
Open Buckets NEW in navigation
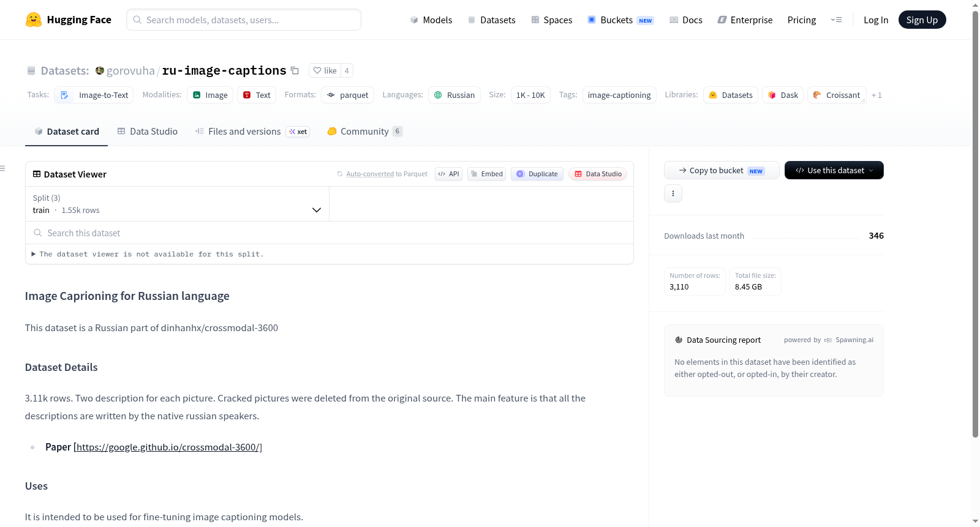point(620,20)
